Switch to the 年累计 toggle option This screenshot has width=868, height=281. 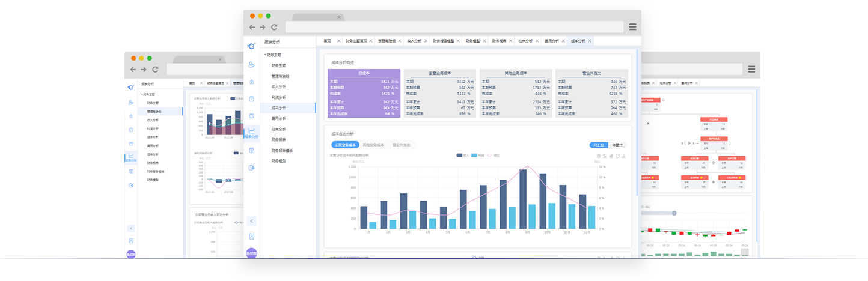pos(618,145)
